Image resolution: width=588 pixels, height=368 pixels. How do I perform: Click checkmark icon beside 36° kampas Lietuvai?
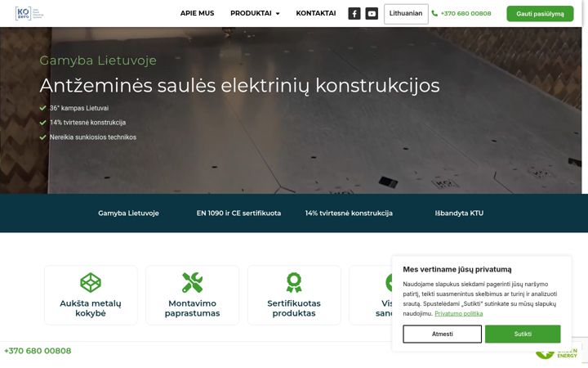pyautogui.click(x=42, y=108)
